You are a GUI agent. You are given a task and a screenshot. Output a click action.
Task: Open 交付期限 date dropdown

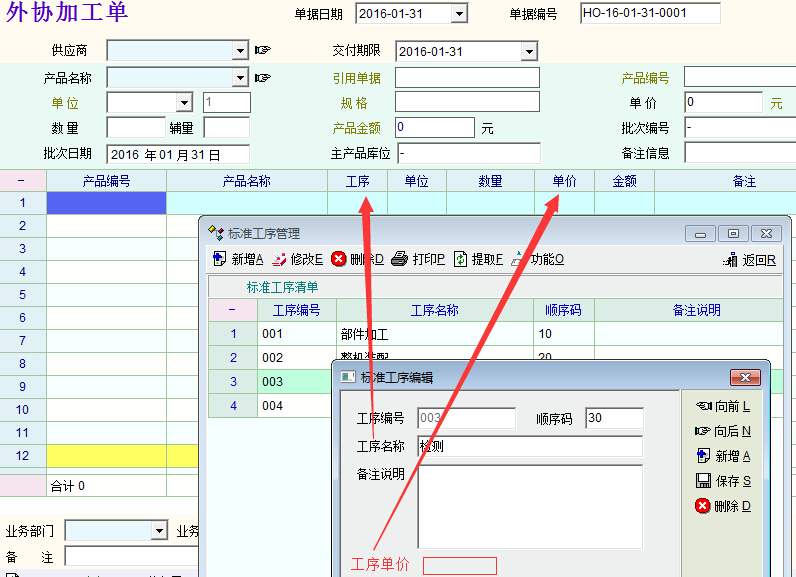click(529, 51)
